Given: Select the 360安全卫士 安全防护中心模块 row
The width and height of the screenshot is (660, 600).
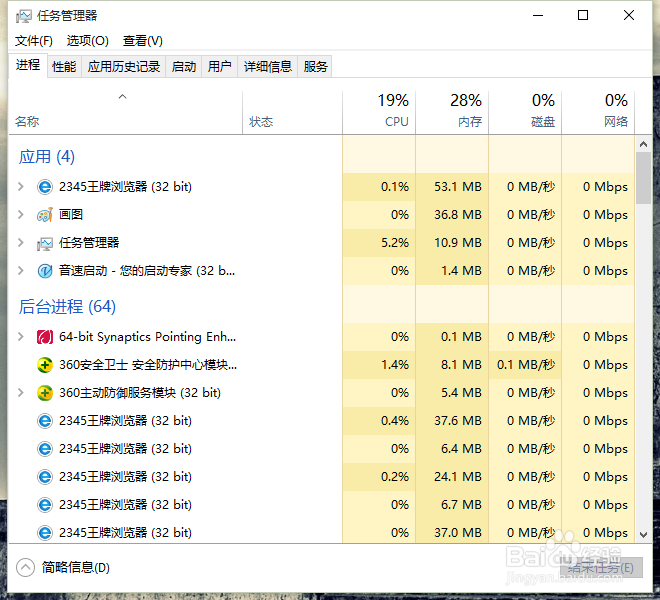Looking at the screenshot, I should (x=321, y=365).
